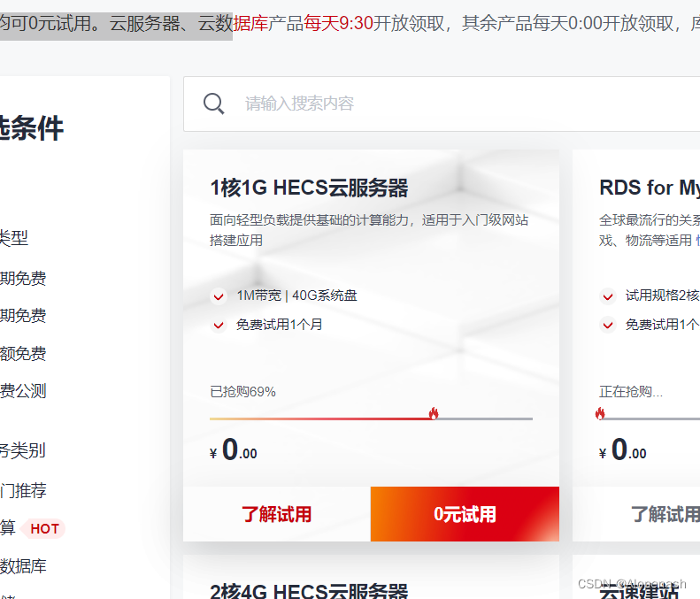
Task: Click the 试用规格2核 checkmark icon
Action: click(x=608, y=296)
